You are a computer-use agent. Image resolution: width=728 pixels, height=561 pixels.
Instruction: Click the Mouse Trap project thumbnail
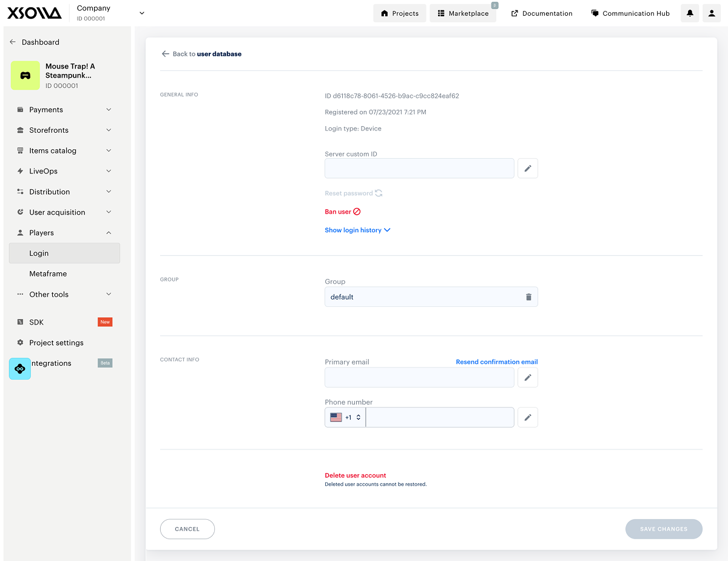pos(25,76)
